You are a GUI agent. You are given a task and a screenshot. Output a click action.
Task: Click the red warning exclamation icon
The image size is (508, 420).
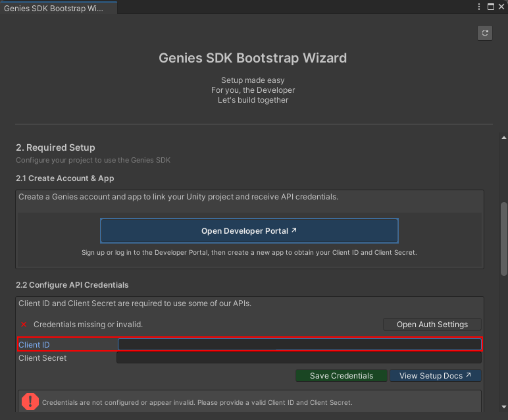point(30,402)
